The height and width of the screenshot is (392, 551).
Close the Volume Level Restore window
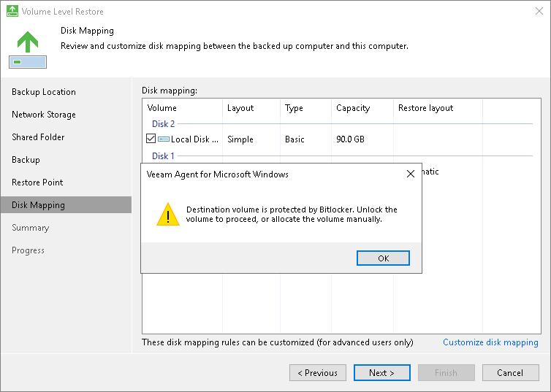pyautogui.click(x=539, y=11)
